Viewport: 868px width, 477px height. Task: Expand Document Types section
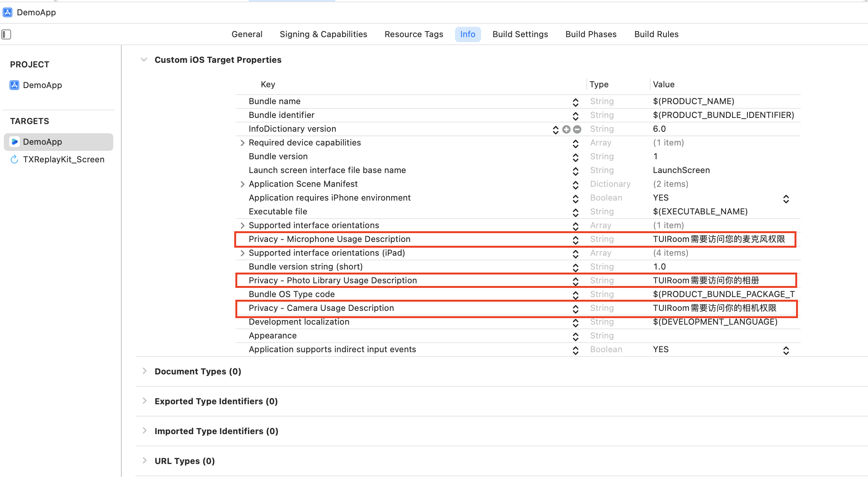pyautogui.click(x=144, y=371)
